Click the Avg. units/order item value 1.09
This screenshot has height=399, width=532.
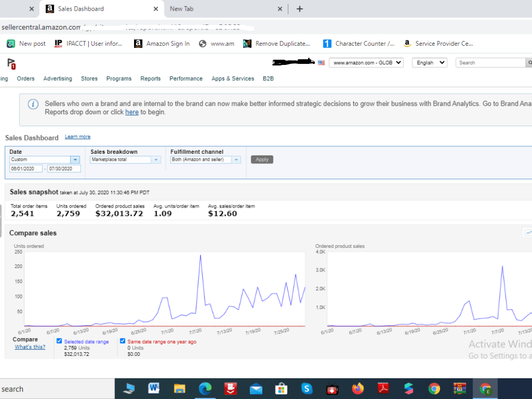click(162, 214)
